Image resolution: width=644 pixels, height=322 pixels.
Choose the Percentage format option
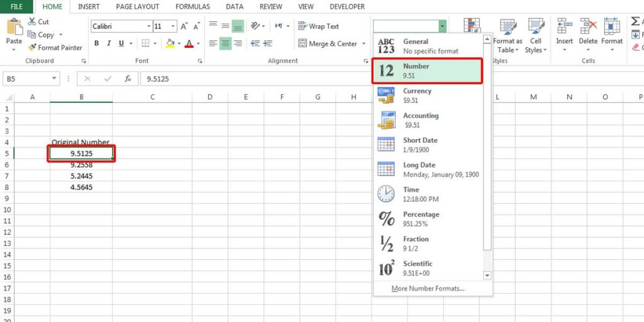point(427,219)
